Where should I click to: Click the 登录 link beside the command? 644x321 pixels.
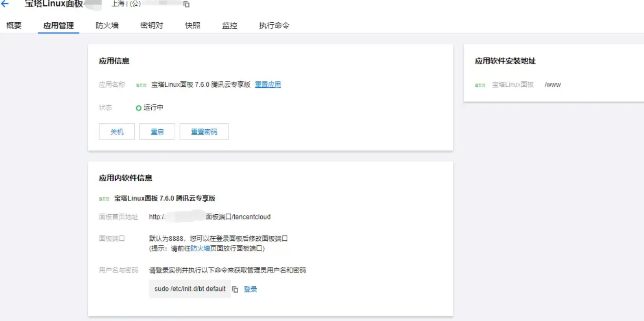tap(250, 289)
